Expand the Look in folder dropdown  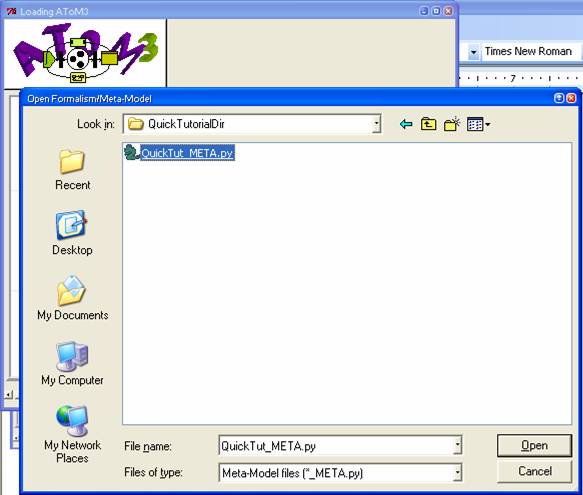click(376, 124)
